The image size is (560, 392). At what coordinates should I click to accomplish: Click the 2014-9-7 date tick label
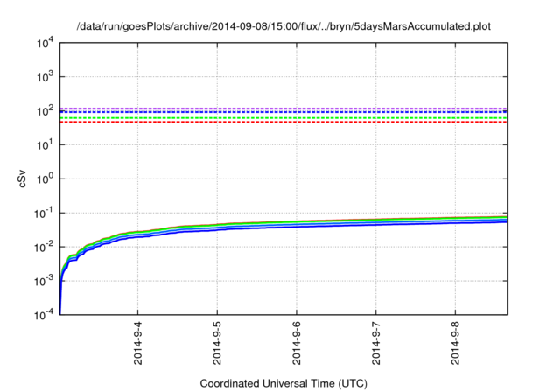(375, 343)
